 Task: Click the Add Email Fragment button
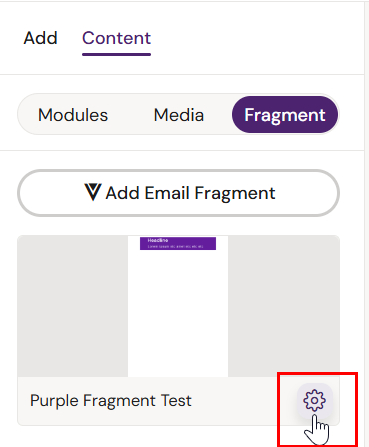tap(178, 193)
